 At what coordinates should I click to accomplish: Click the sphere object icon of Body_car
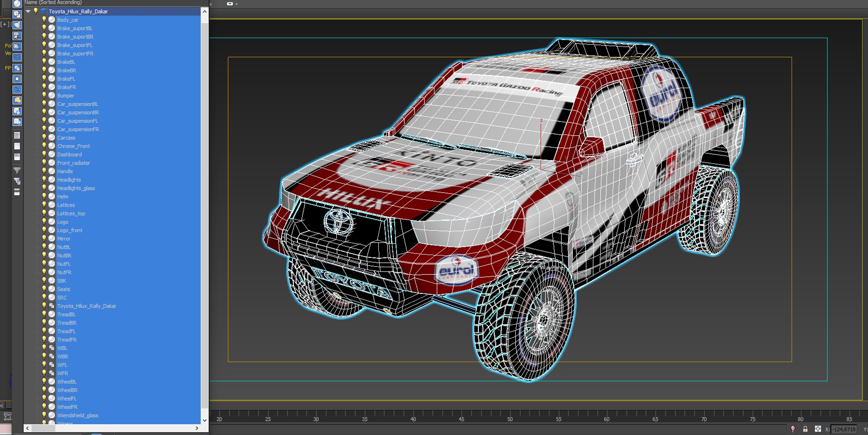pyautogui.click(x=52, y=20)
